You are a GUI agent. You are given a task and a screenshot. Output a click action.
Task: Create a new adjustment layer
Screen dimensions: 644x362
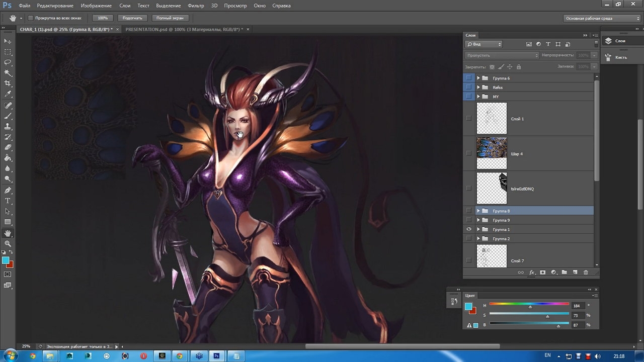(553, 273)
